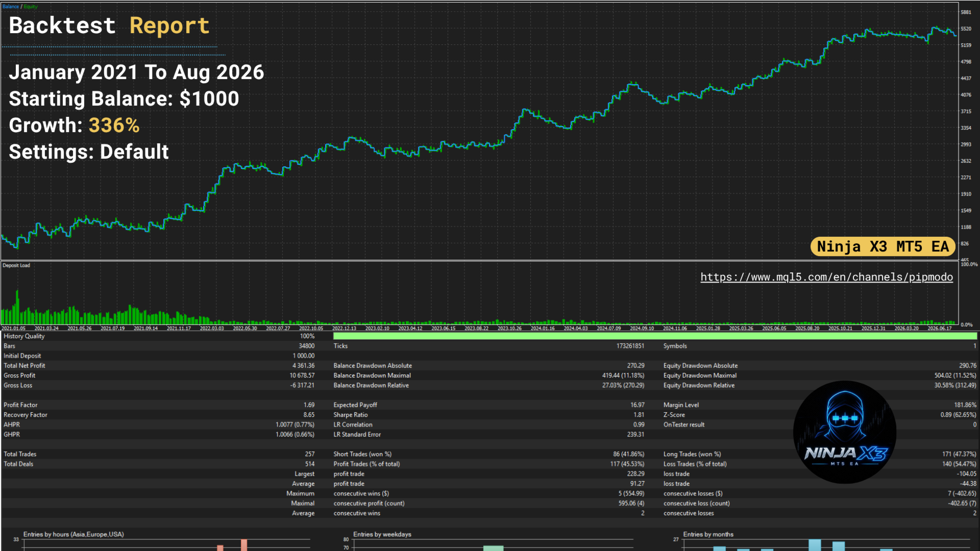Screen dimensions: 980x551
Task: Select the '100%' History Quality value
Action: (307, 336)
